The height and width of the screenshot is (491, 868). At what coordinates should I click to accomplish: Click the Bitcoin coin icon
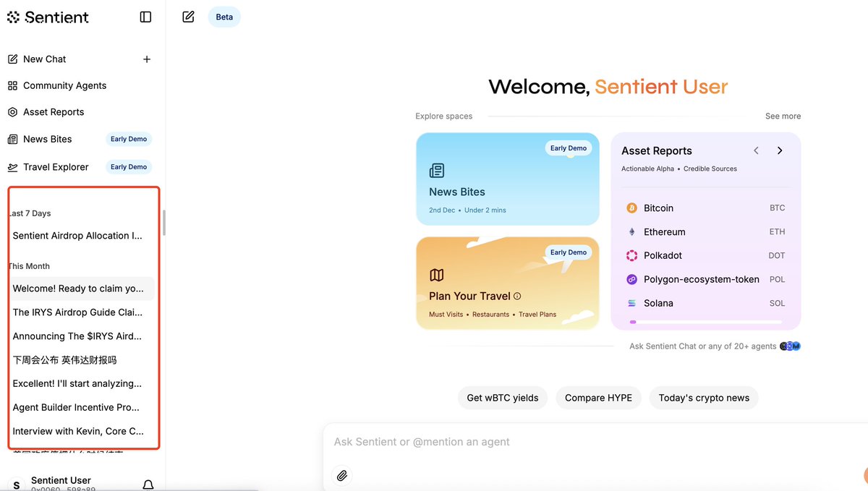[x=631, y=208]
